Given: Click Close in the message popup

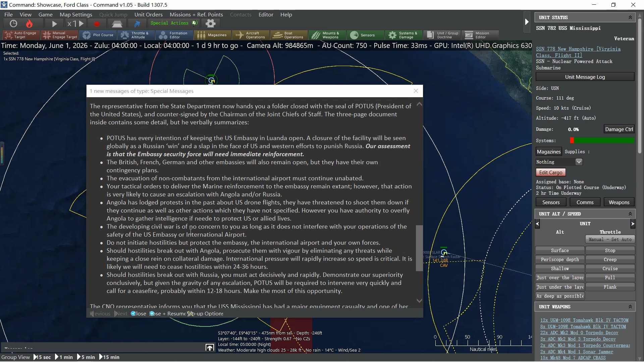Looking at the screenshot, I should point(138,313).
